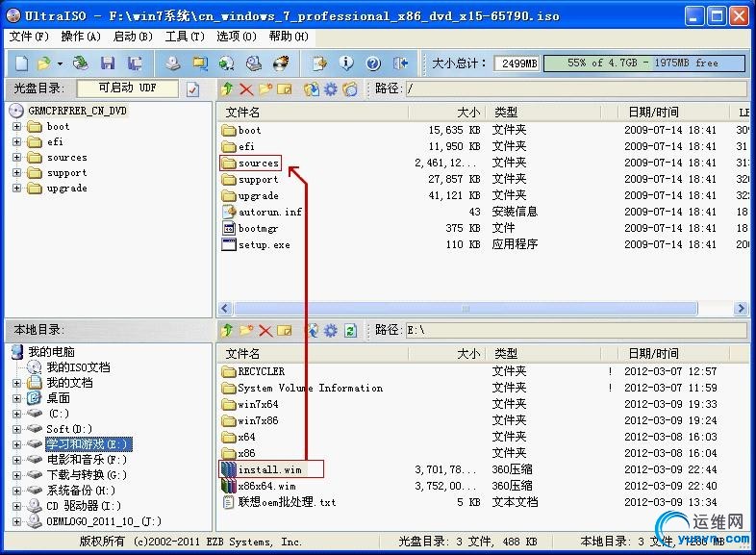Open the recent files dropdown arrow beside Open

click(60, 63)
